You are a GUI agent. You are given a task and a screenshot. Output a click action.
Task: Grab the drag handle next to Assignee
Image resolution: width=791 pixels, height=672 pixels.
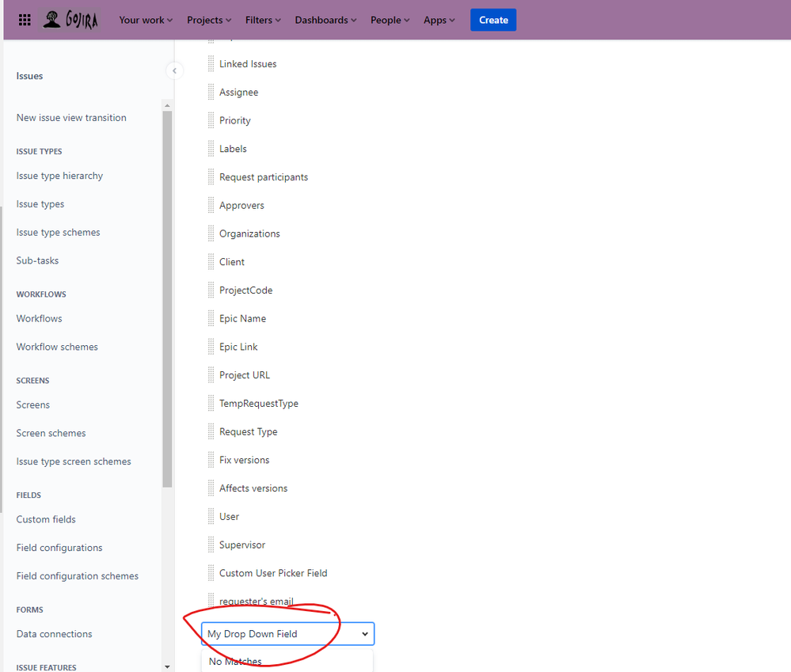[x=211, y=93]
